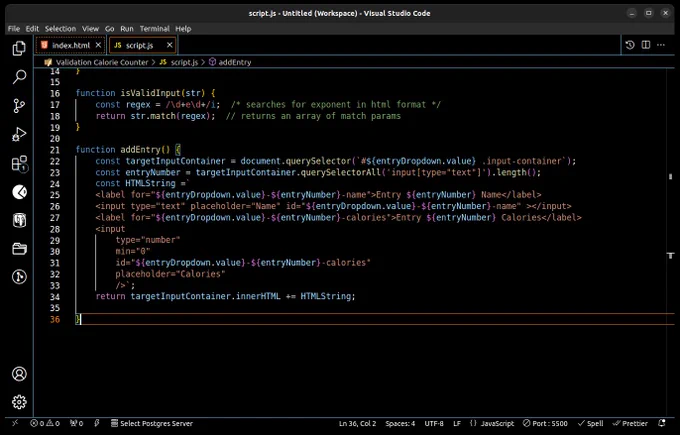The width and height of the screenshot is (680, 435).
Task: Click the comment 'returns an array of match params'
Action: pos(320,116)
